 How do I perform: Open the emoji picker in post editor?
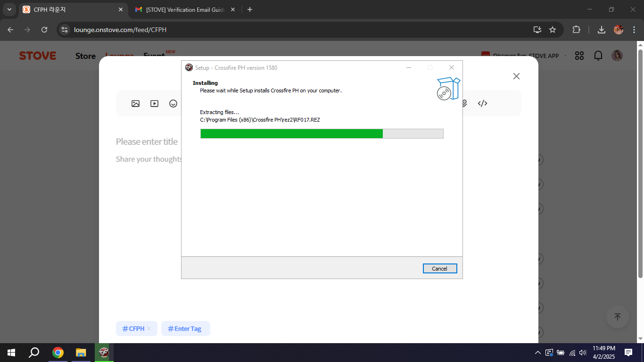pos(173,104)
